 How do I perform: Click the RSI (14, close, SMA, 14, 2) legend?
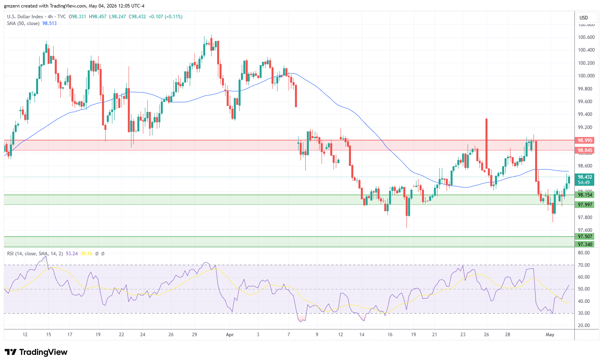pyautogui.click(x=35, y=254)
